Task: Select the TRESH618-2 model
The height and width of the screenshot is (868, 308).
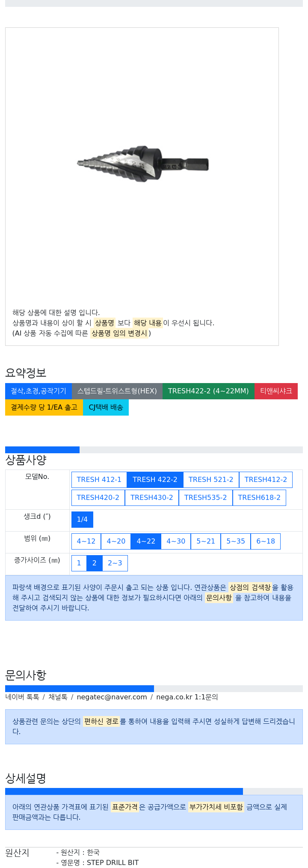Action: [x=259, y=498]
